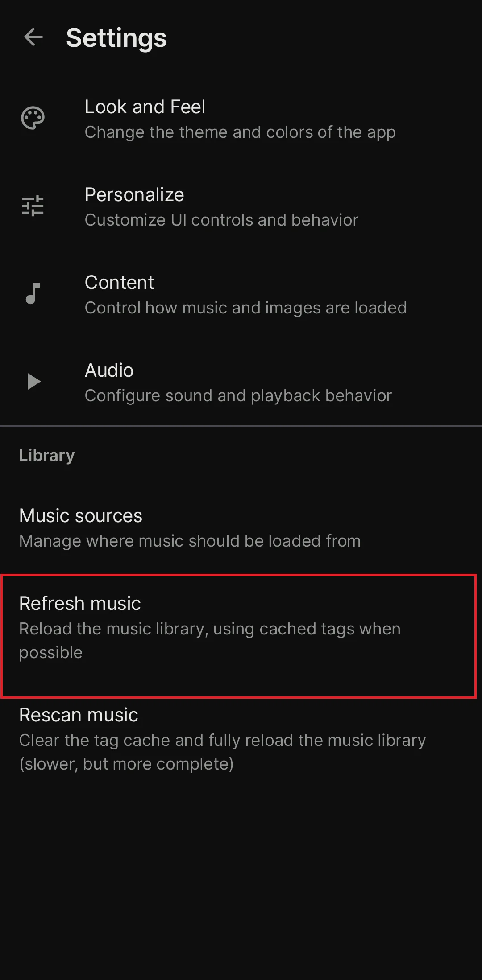Click 'Configure sound and playback behavior' text
Viewport: 482px width, 980px height.
238,396
